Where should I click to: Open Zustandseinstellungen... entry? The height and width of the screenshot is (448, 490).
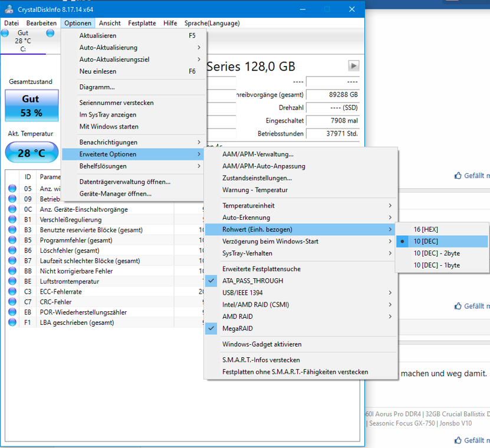pyautogui.click(x=301, y=178)
